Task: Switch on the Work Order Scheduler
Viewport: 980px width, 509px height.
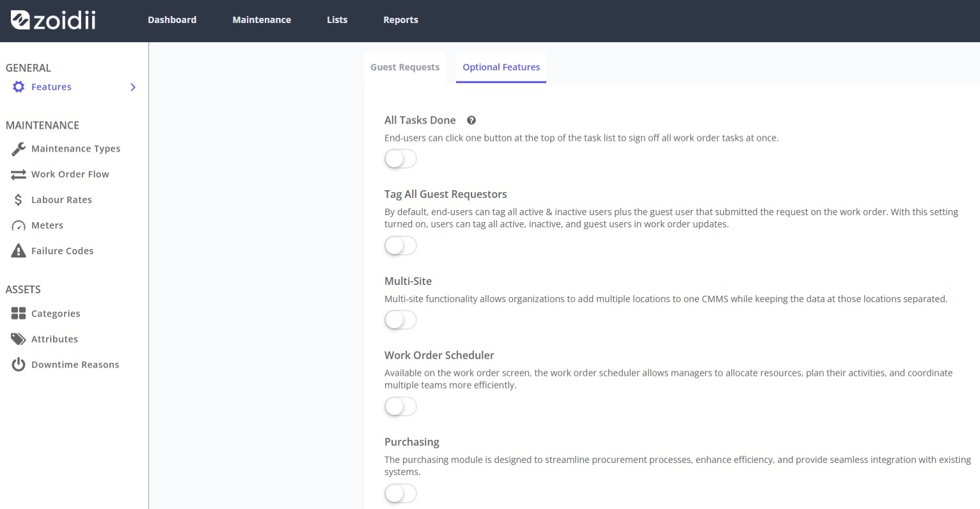Action: pos(400,407)
